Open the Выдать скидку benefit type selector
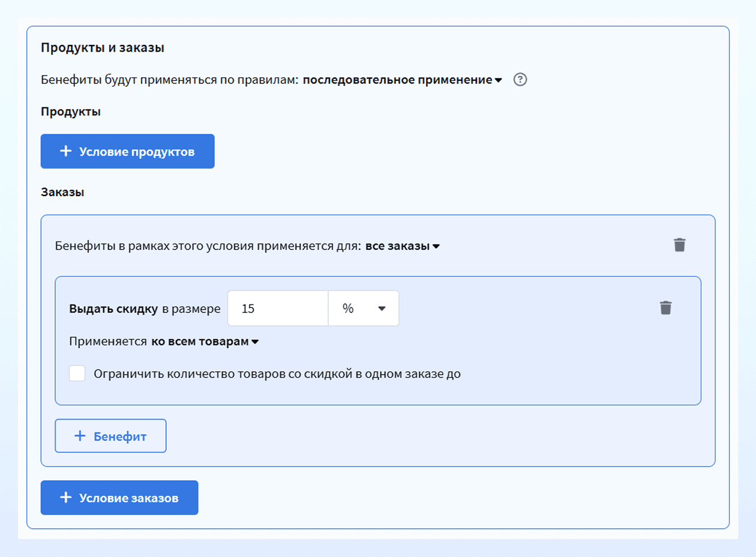 click(x=113, y=309)
